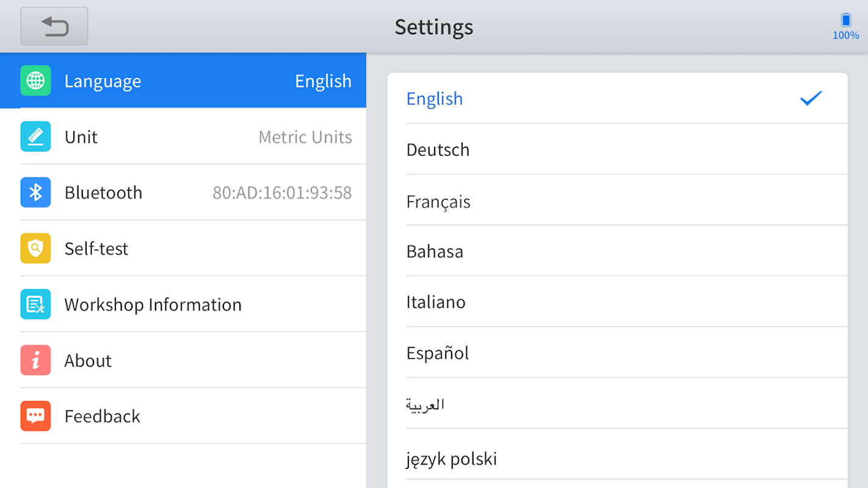Open the Metric Units setting value
Image resolution: width=868 pixels, height=488 pixels.
tap(305, 137)
